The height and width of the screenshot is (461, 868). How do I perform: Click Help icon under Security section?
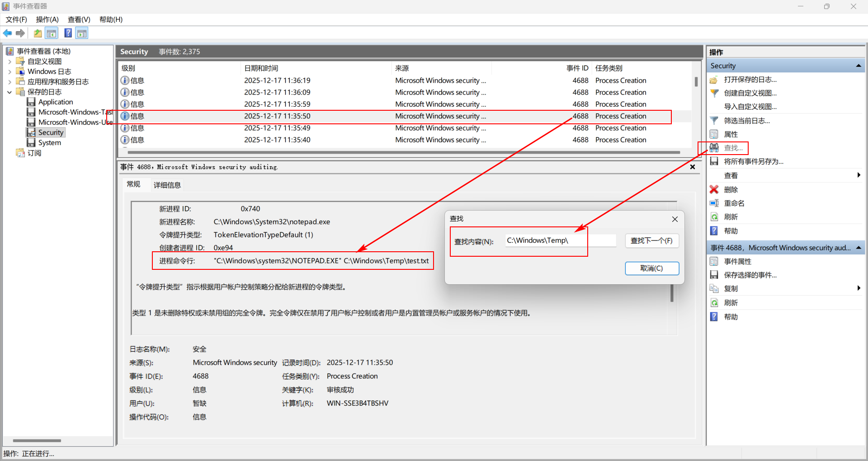[714, 231]
